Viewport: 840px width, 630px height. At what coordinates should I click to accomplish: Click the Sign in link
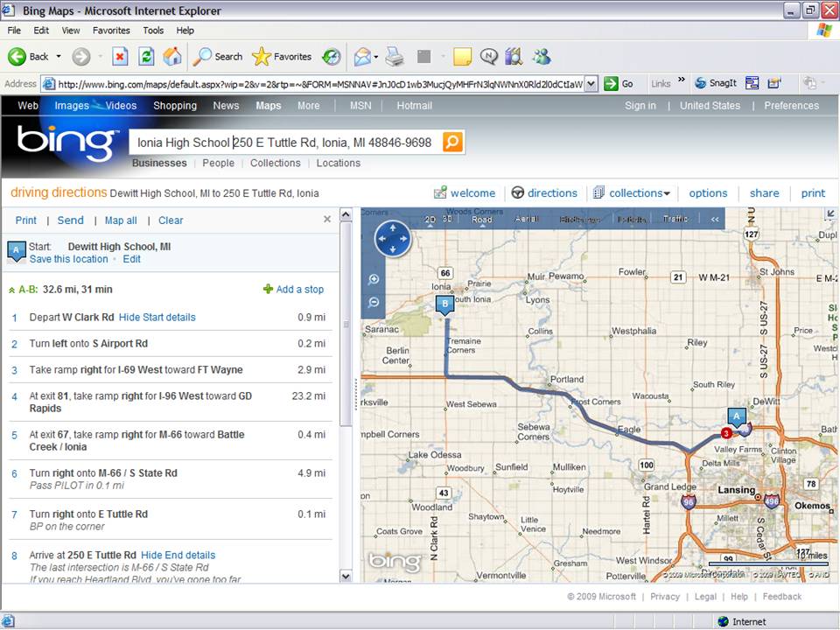(x=640, y=106)
